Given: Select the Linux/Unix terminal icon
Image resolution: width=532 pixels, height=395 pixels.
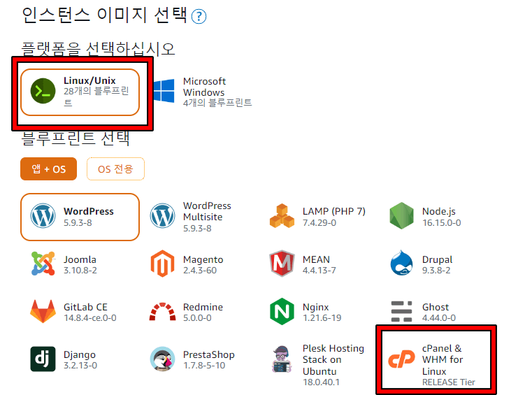Looking at the screenshot, I should pyautogui.click(x=43, y=91).
